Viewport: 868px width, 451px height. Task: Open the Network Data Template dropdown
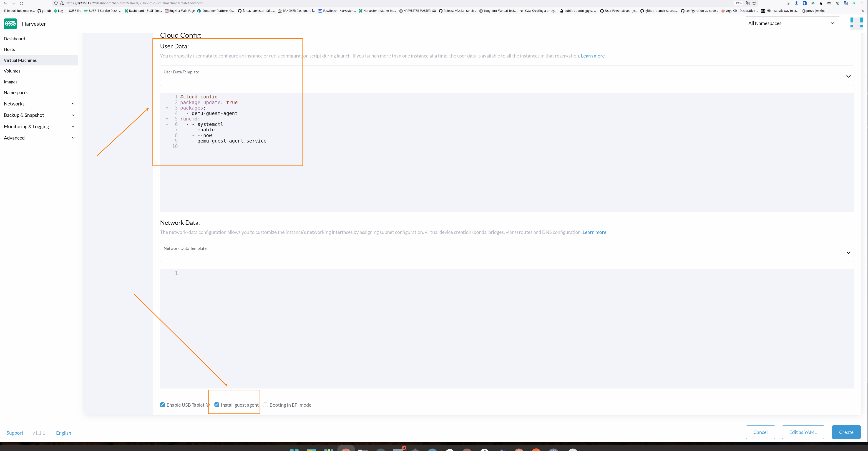pos(848,252)
